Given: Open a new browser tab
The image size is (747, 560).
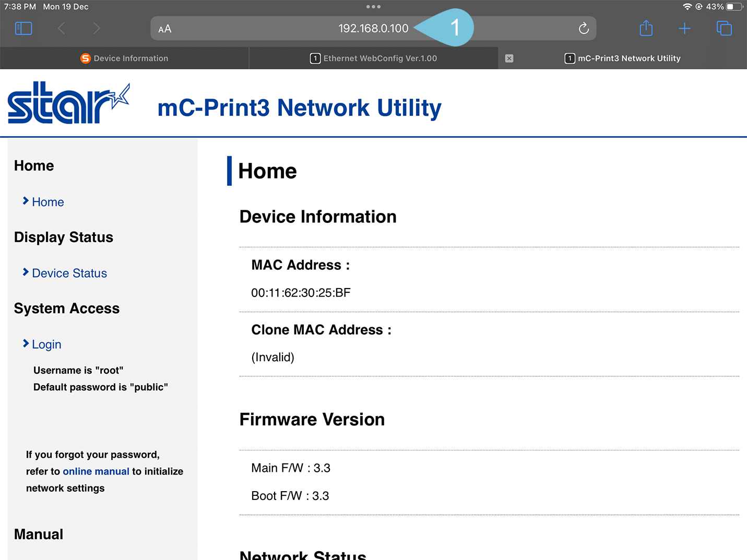Looking at the screenshot, I should [x=684, y=28].
